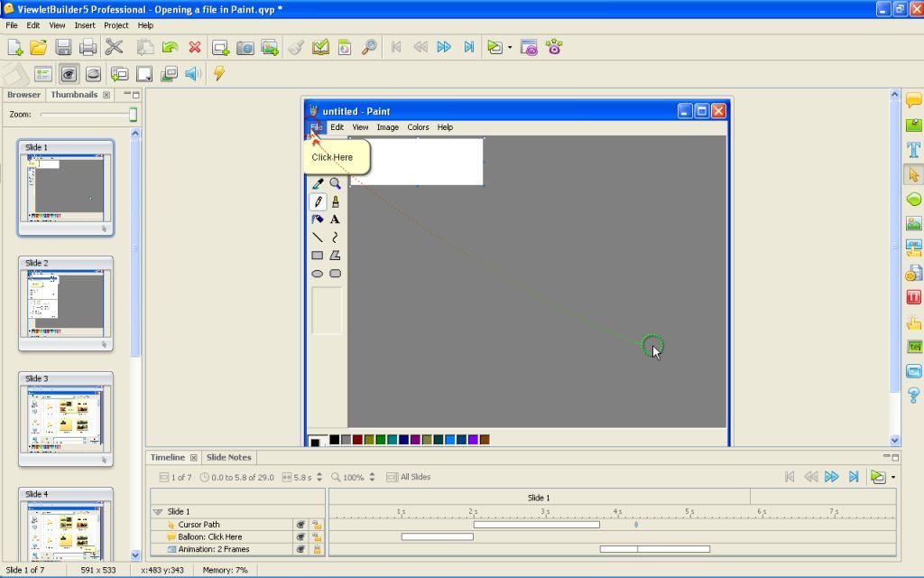Toggle visibility of Balloon: Click Here track
924x578 pixels.
[x=300, y=536]
